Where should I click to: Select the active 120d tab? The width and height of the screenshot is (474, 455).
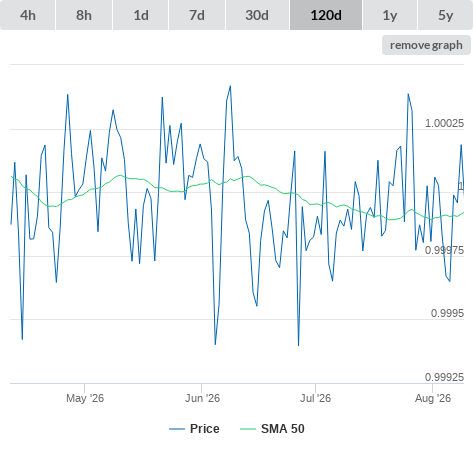click(326, 15)
